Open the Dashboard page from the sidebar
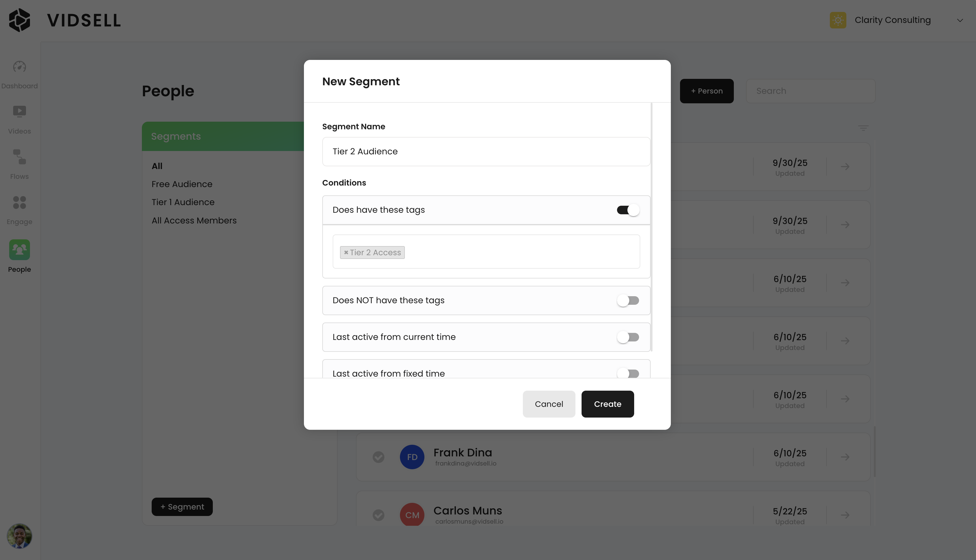 (x=19, y=74)
